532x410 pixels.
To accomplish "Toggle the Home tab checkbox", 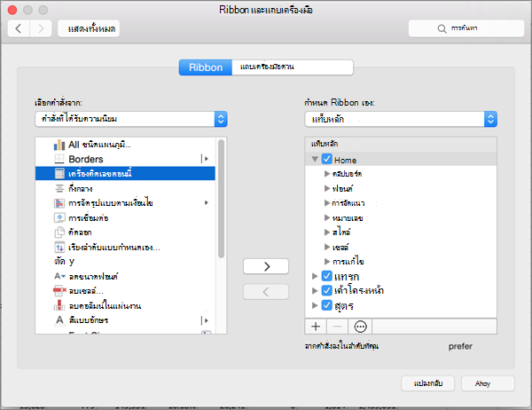I will coord(327,159).
